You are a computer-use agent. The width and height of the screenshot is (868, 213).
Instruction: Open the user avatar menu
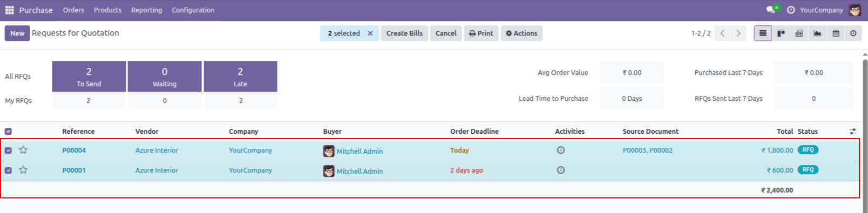(x=855, y=10)
